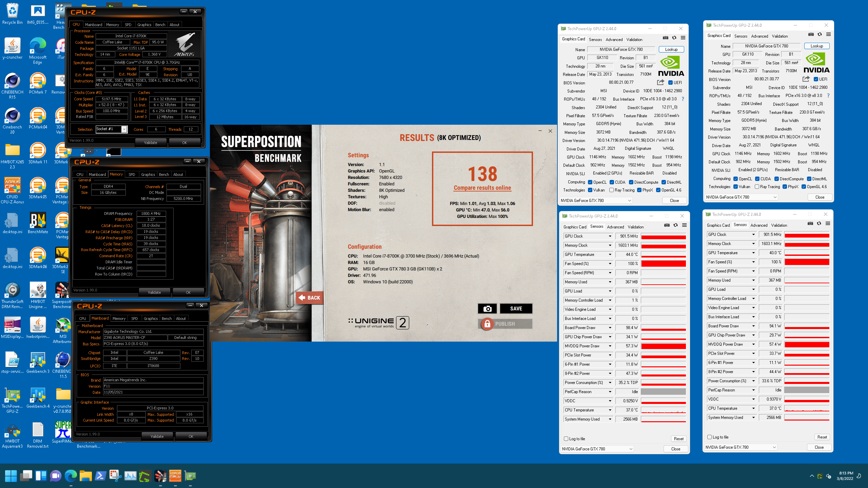Open hamburger menu in GPU-Z Sensors window showing 40.0 °C
The image size is (868, 488).
828,223
